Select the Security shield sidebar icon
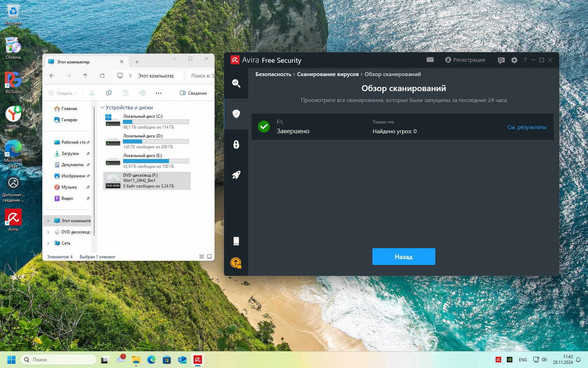 pos(236,114)
